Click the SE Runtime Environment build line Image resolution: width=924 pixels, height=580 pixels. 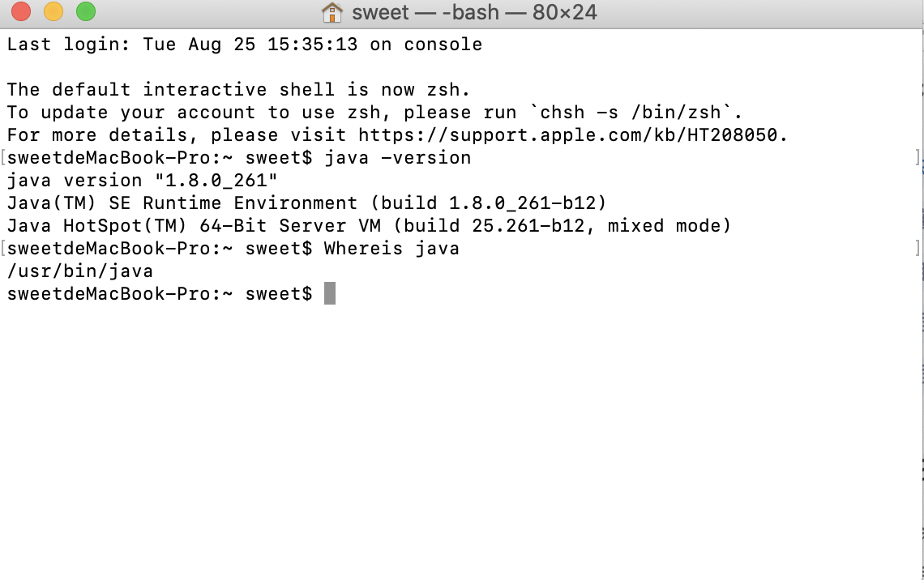306,203
